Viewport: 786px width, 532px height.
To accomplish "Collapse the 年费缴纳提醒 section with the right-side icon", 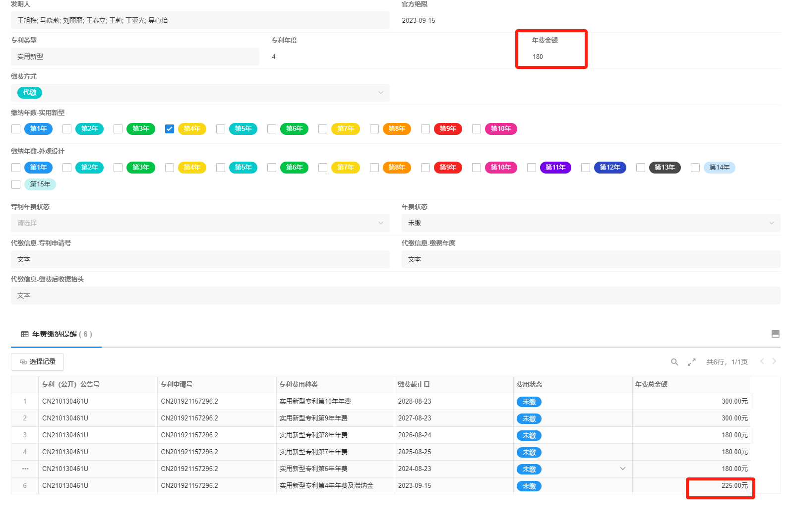I will [x=776, y=334].
